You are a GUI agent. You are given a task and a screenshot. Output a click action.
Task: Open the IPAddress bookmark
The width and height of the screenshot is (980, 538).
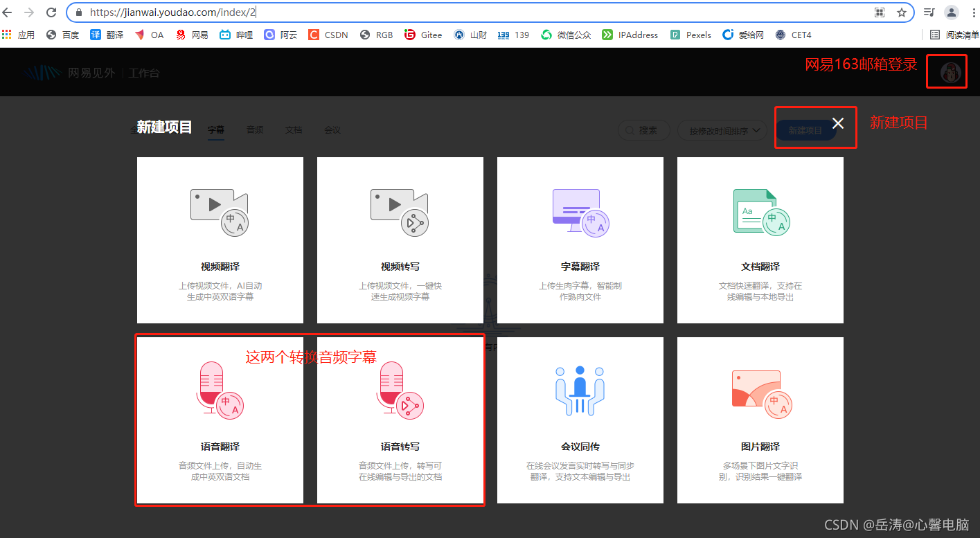(630, 35)
